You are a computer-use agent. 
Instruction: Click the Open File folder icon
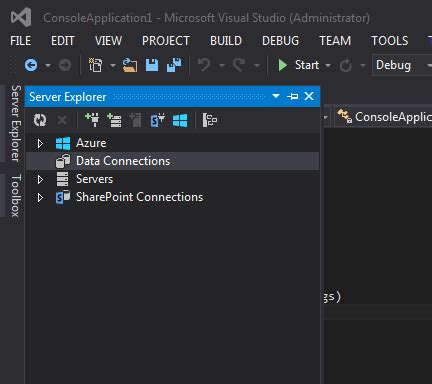click(x=130, y=65)
